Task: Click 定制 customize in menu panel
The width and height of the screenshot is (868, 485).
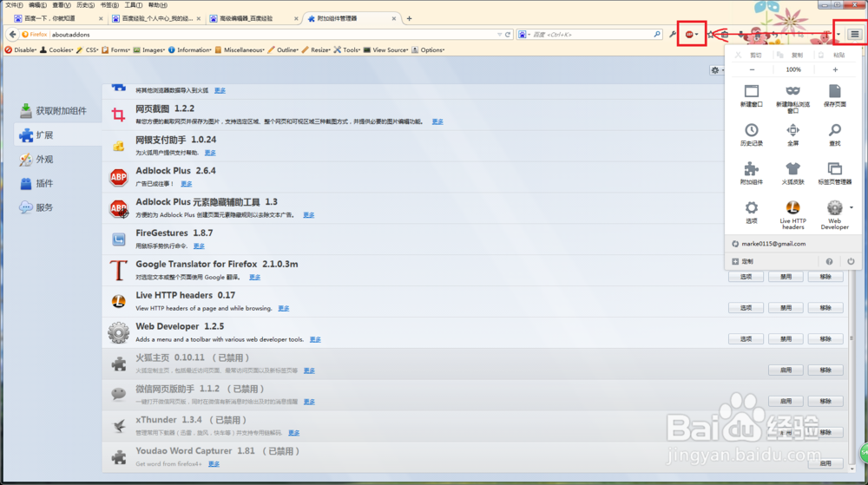Action: coord(743,261)
